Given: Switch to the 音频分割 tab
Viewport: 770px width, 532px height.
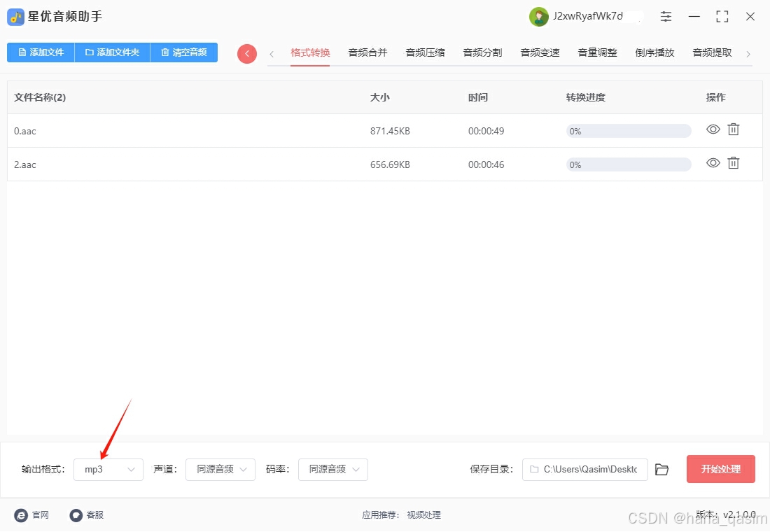Looking at the screenshot, I should coord(482,52).
